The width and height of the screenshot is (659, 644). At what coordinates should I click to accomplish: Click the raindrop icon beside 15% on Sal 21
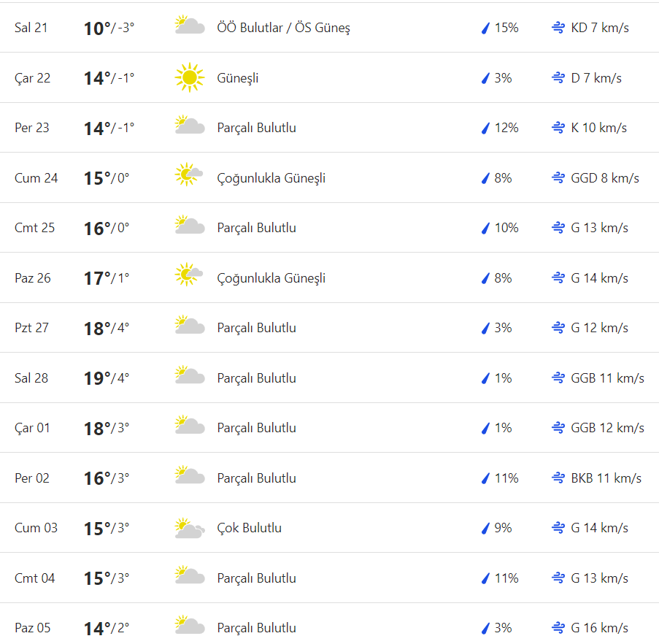484,28
